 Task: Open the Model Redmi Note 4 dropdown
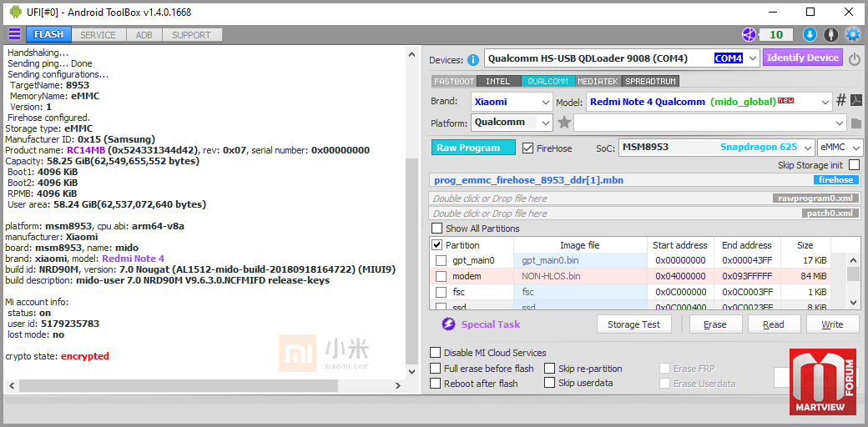pyautogui.click(x=826, y=102)
